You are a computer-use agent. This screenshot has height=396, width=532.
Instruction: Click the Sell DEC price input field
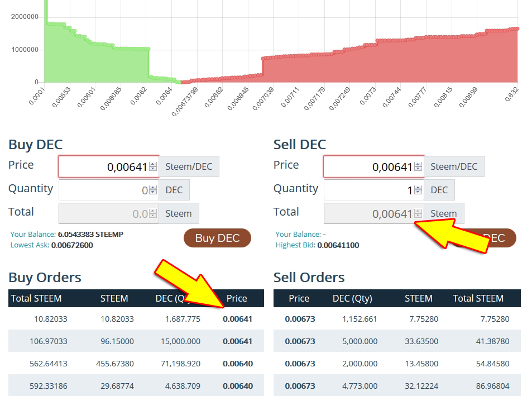point(368,166)
